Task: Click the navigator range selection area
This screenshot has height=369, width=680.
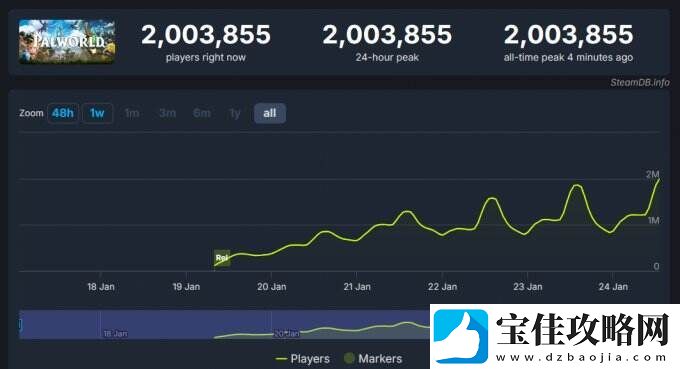Action: (224, 324)
